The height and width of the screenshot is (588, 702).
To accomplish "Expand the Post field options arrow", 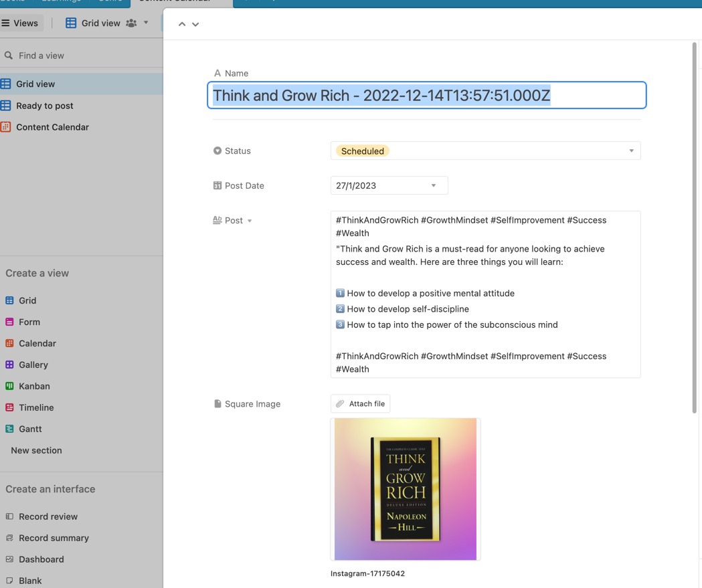I will (250, 221).
